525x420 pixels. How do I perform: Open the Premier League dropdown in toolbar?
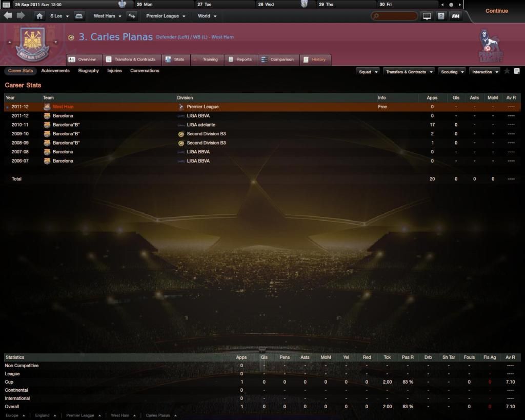coord(166,16)
